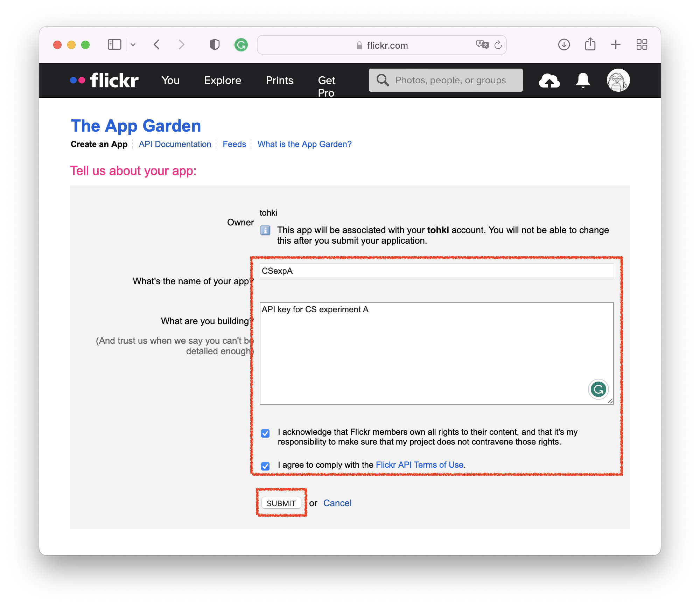Click the owner info icon
Image resolution: width=700 pixels, height=607 pixels.
pos(265,230)
